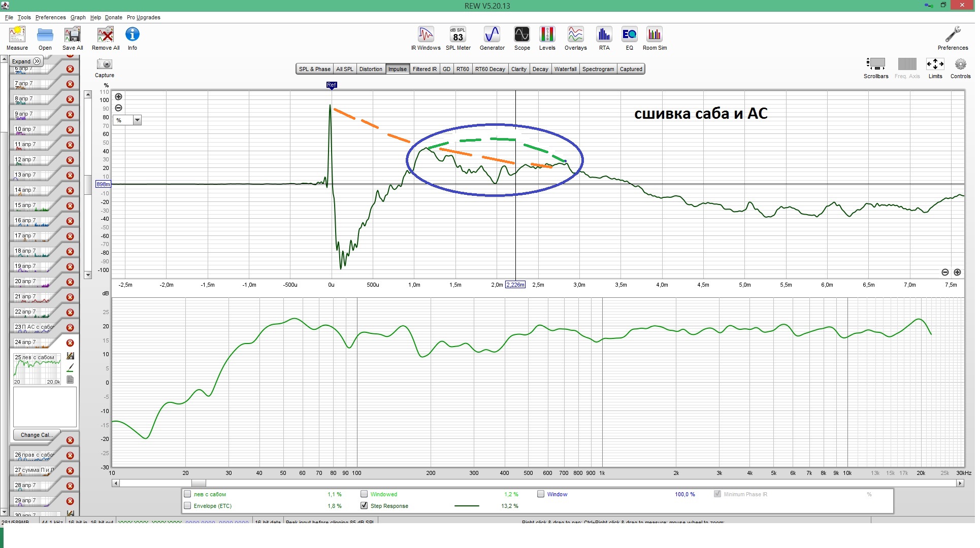980x548 pixels.
Task: Open the IR Windows tool
Action: (426, 39)
